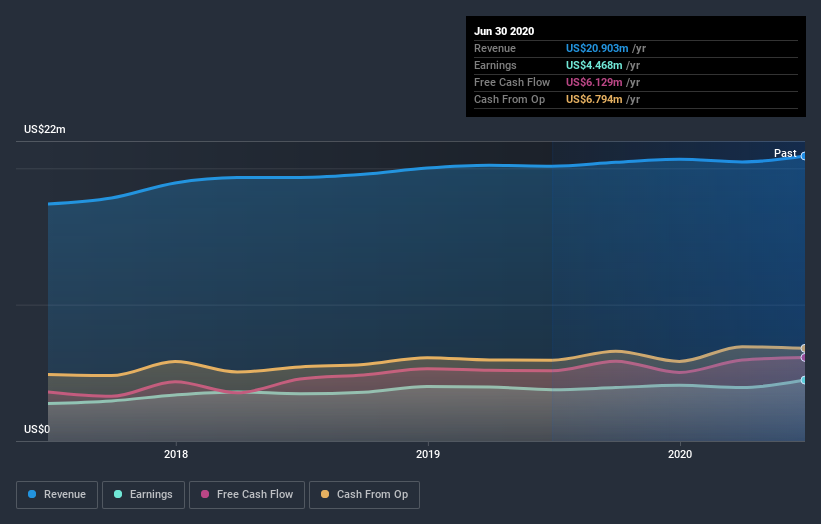This screenshot has height=524, width=821.
Task: Click the 2020 x-axis label
Action: click(680, 454)
